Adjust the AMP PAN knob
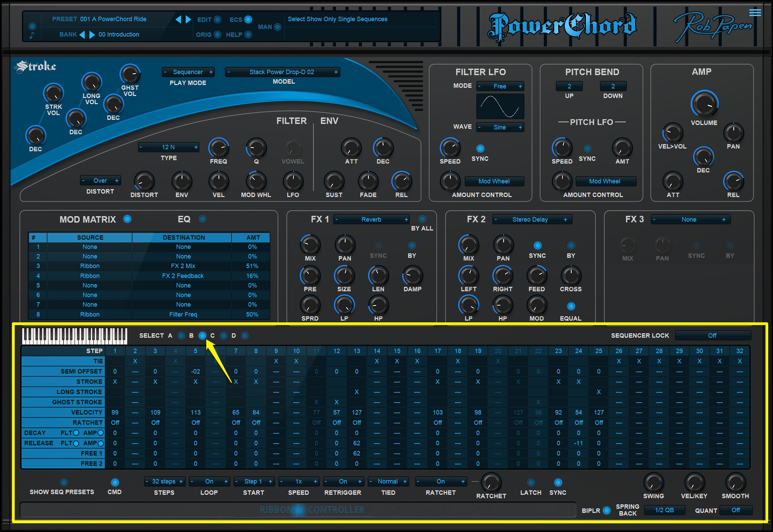This screenshot has height=532, width=773. (x=733, y=132)
